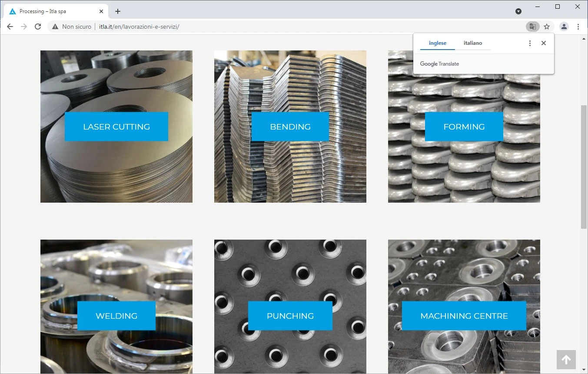The image size is (588, 374).
Task: Open the Chrome profile avatar icon
Action: click(x=564, y=27)
